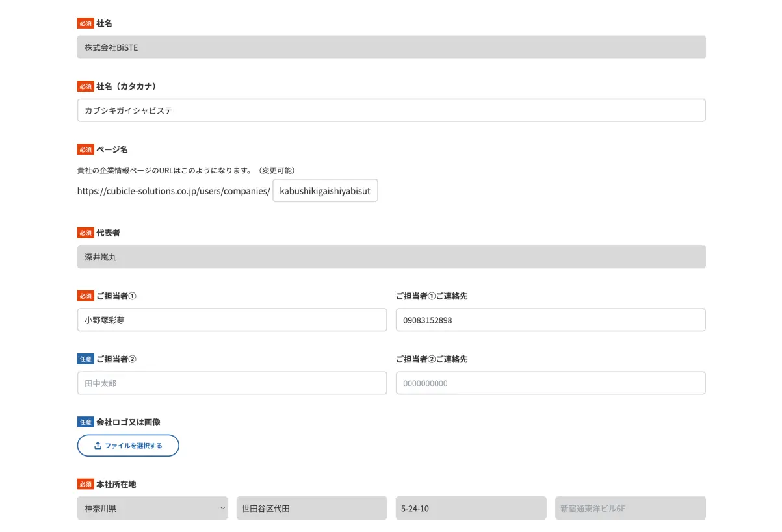The image size is (782, 532).
Task: Click the 任意 badge beside ご担当者②
Action: [x=85, y=359]
